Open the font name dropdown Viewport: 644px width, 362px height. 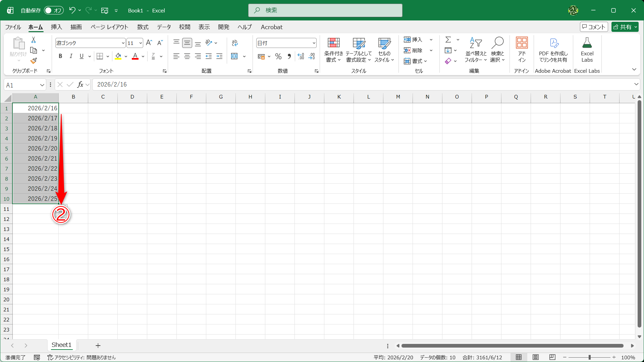(x=123, y=43)
